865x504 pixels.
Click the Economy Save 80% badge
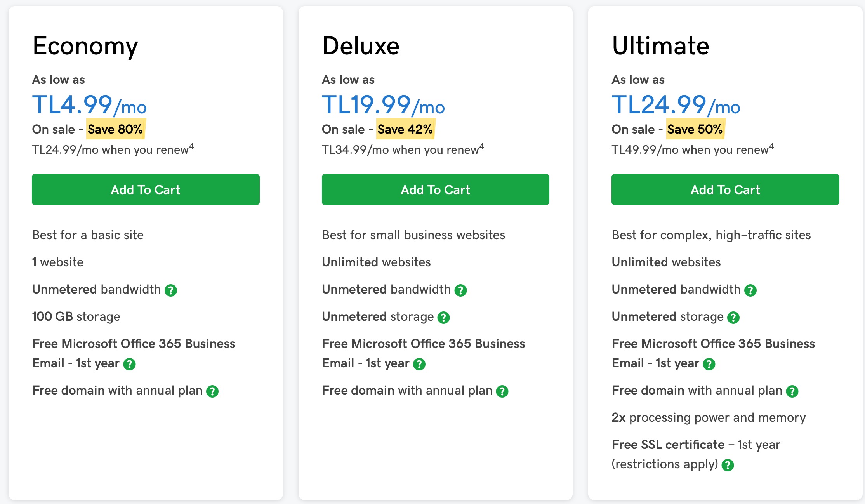pyautogui.click(x=115, y=129)
